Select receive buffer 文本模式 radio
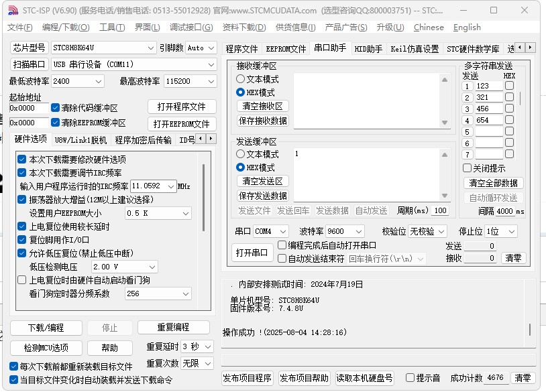The image size is (546, 392). pos(240,79)
